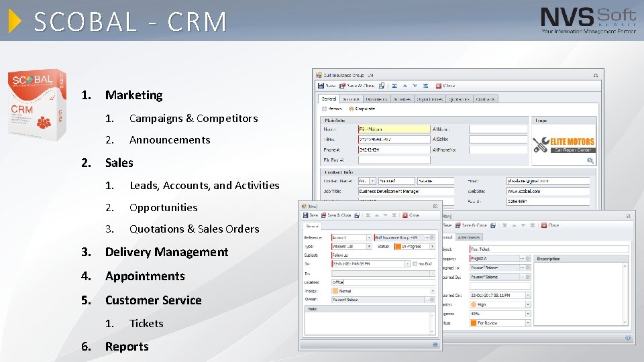Click inside the activity Note text area
This screenshot has height=362, width=644.
click(367, 323)
